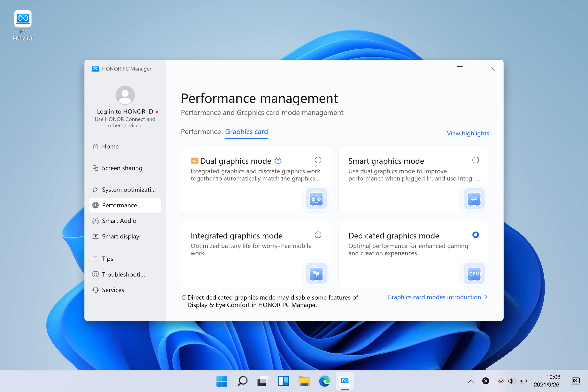Screen dimensions: 588x392
Task: Select Dedicated graphics mode radio button
Action: [476, 235]
